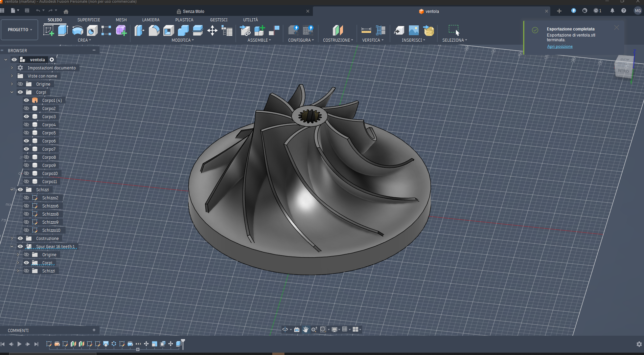Open the PROGETTO workspace dropdown
Screen dimensions: 644x355
(x=20, y=30)
